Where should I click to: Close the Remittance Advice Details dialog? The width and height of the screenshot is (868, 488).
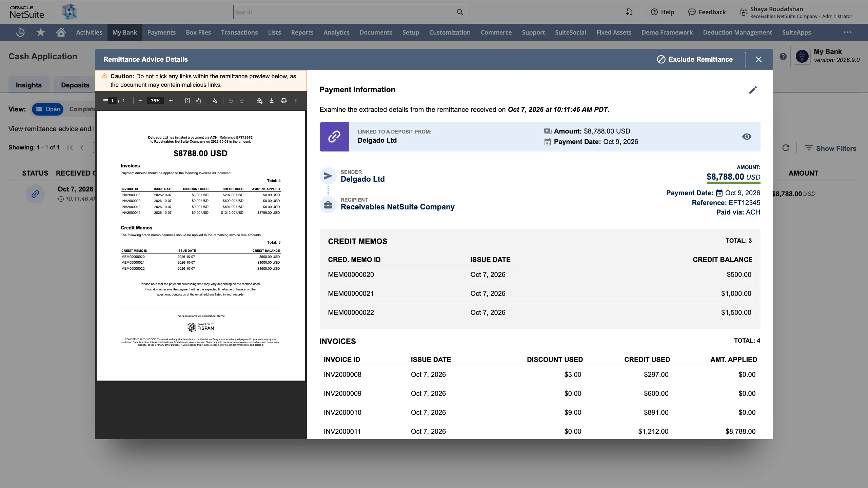pos(759,59)
